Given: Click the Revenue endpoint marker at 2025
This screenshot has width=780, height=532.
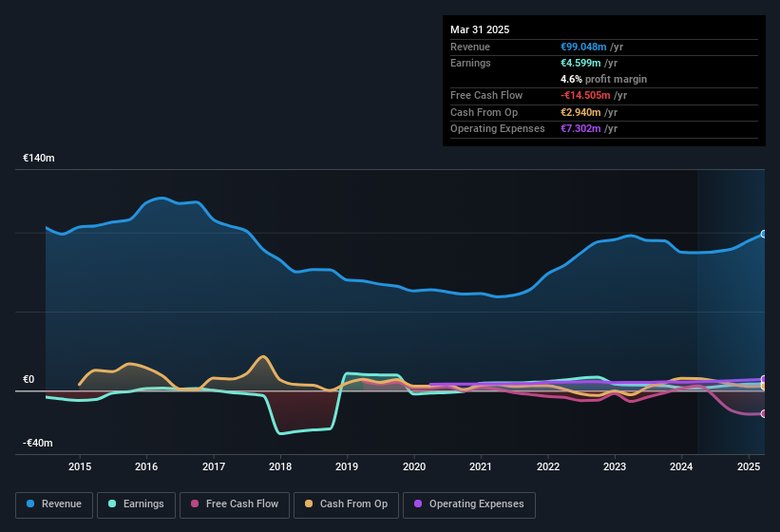Looking at the screenshot, I should point(764,235).
